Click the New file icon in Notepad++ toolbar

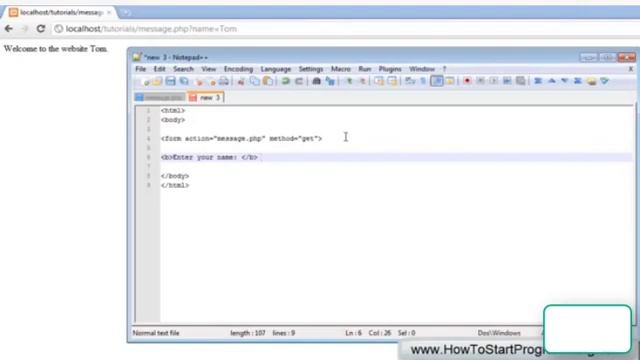click(x=145, y=82)
